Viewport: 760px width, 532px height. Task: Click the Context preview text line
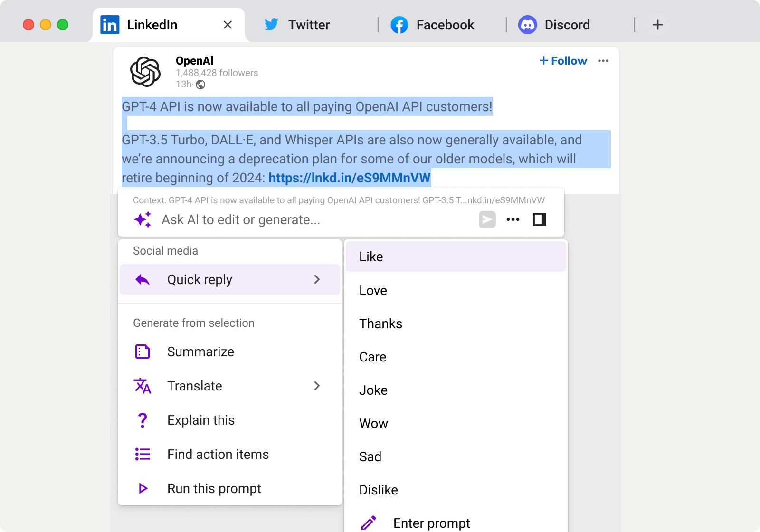click(339, 200)
